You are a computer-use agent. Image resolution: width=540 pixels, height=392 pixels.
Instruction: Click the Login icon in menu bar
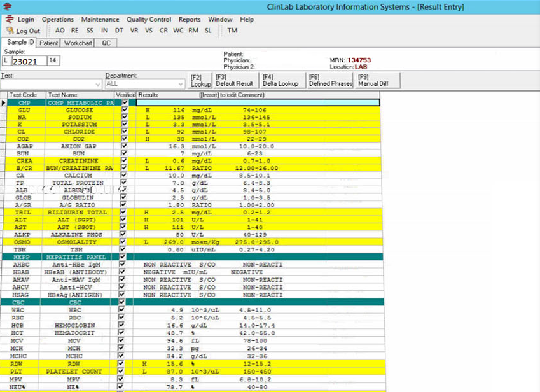pyautogui.click(x=10, y=19)
